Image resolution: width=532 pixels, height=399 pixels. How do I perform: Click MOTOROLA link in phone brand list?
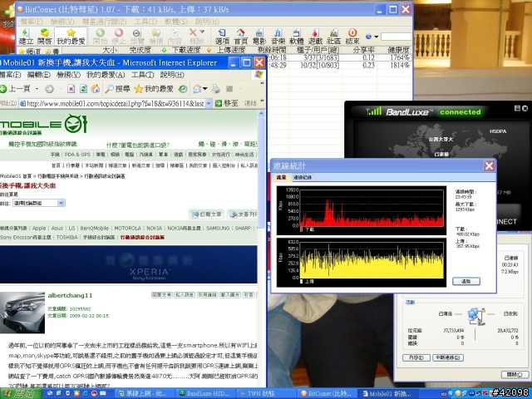pyautogui.click(x=127, y=229)
